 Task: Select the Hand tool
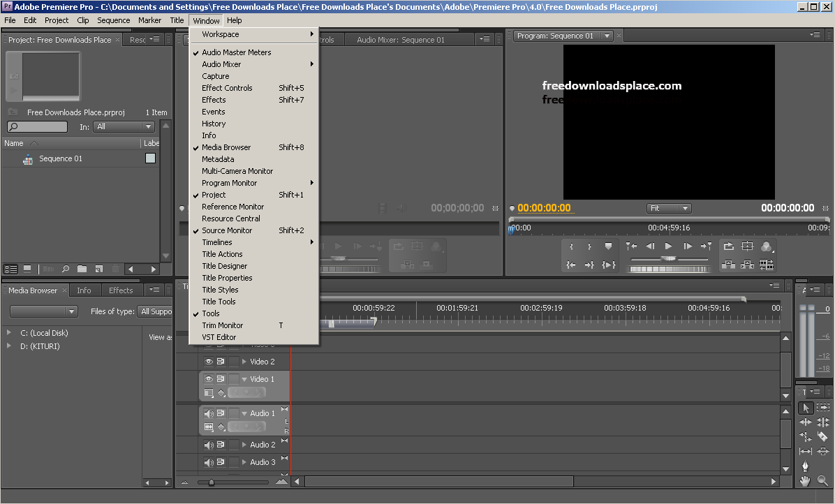point(805,481)
